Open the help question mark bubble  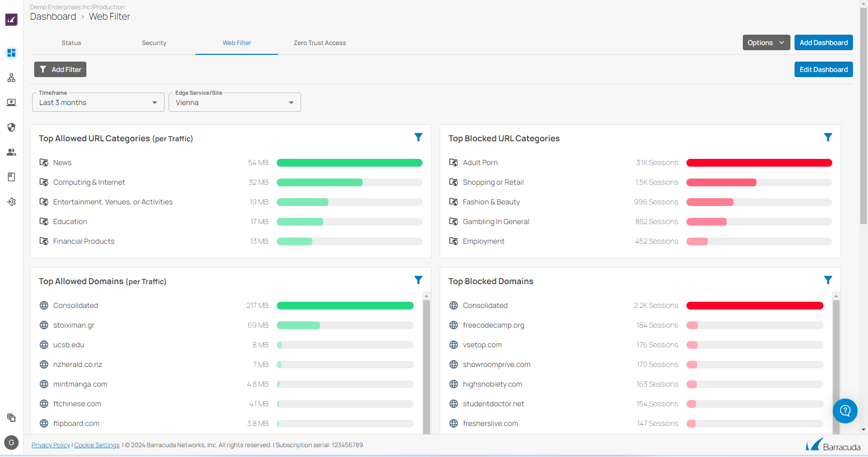[845, 411]
